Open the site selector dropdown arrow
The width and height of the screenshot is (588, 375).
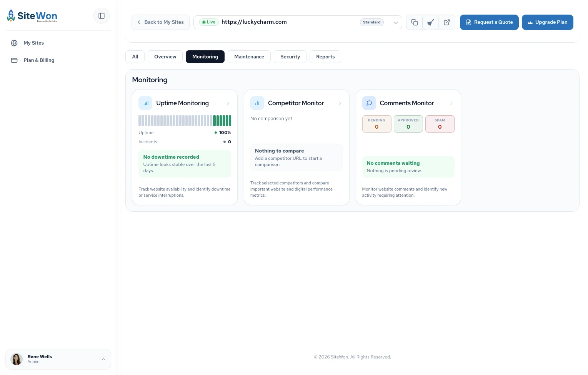tap(395, 22)
